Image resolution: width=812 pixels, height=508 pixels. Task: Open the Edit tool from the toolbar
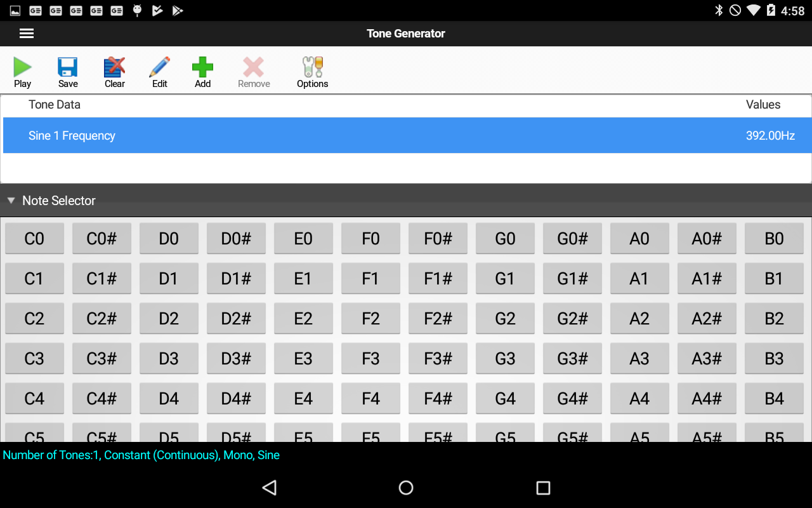tap(159, 70)
